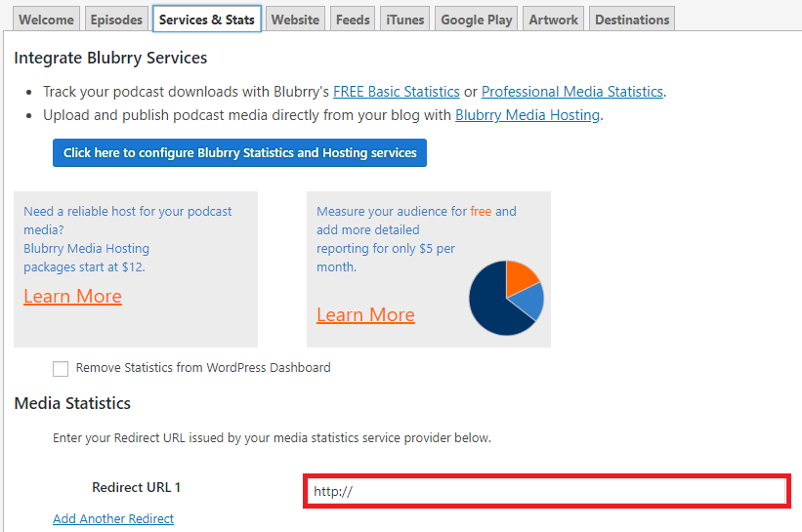Click the media hosting promo text
The height and width of the screenshot is (532, 802).
pos(127,239)
